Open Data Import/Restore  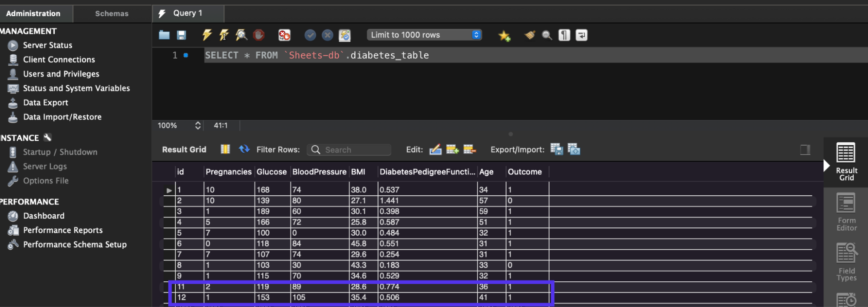[62, 117]
